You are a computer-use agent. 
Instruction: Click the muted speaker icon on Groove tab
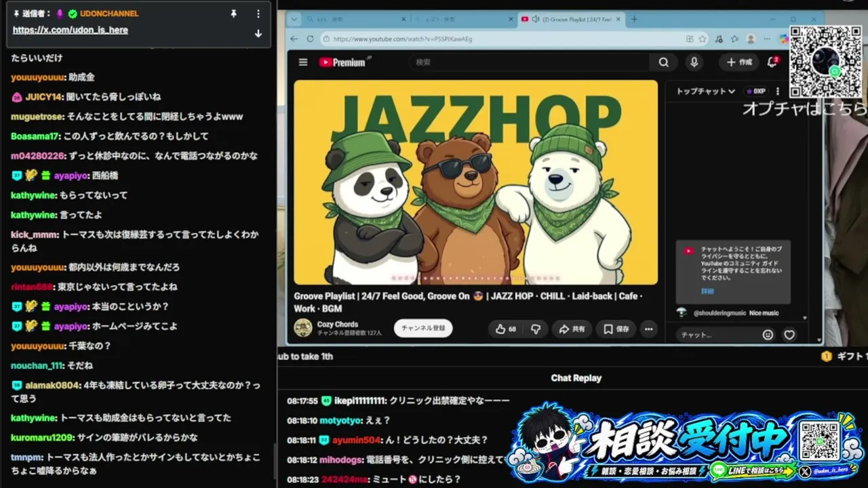tap(535, 19)
